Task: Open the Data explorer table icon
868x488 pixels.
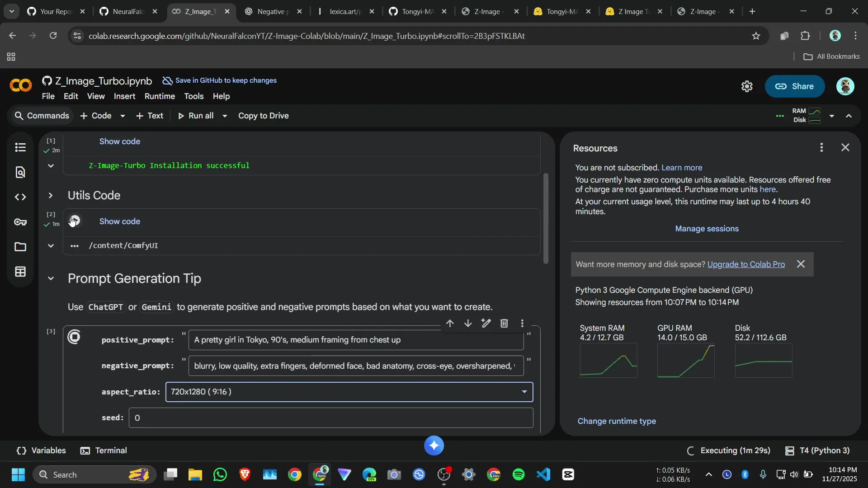Action: click(20, 272)
